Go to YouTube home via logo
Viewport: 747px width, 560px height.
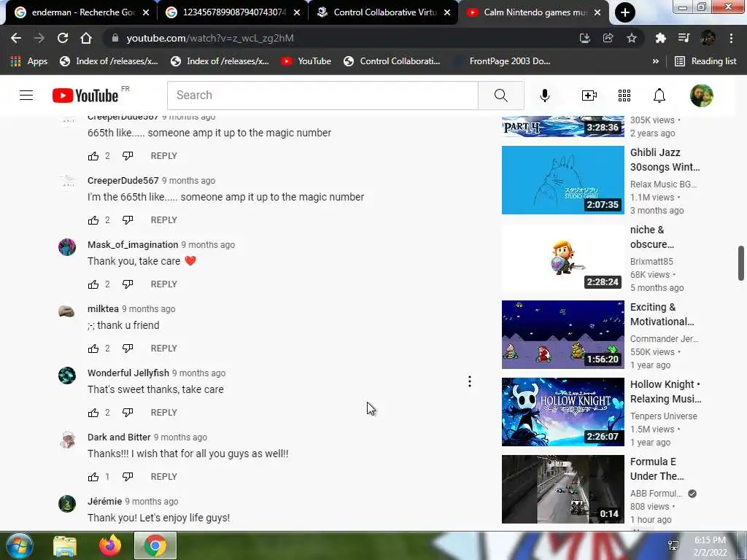click(x=85, y=96)
